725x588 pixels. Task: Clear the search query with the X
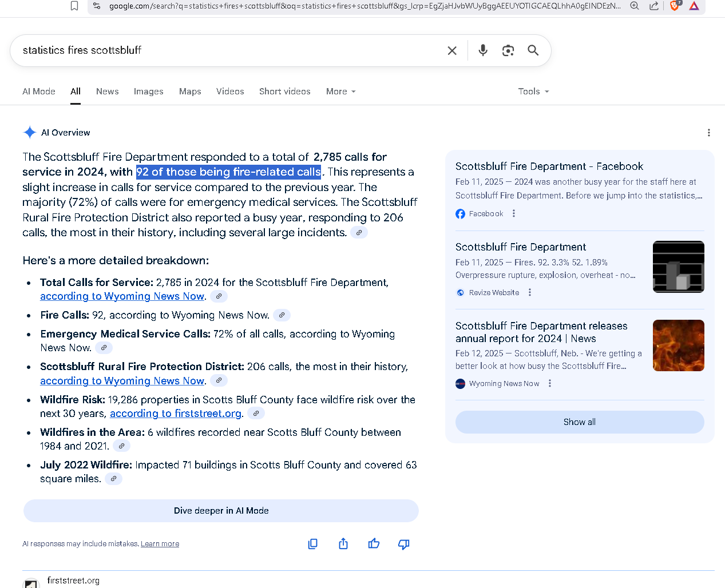[452, 50]
